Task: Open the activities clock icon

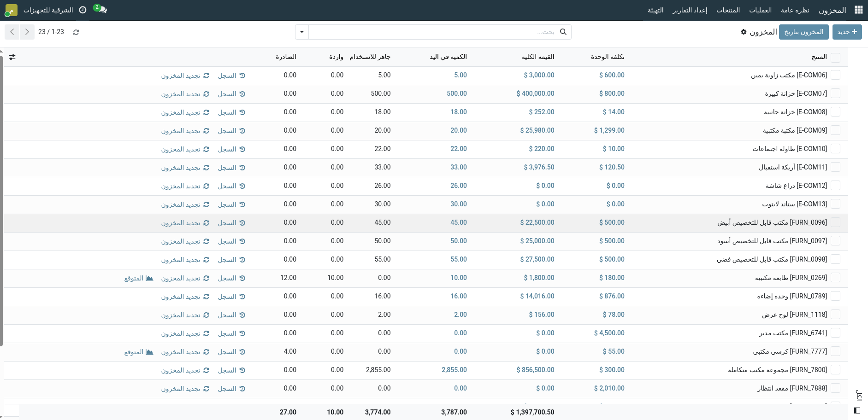Action: pos(83,10)
